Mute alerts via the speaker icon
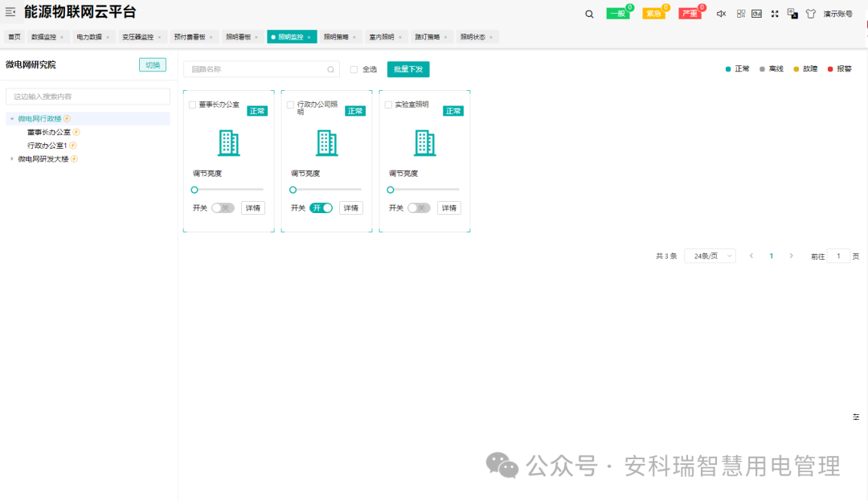The height and width of the screenshot is (501, 868). (x=721, y=13)
